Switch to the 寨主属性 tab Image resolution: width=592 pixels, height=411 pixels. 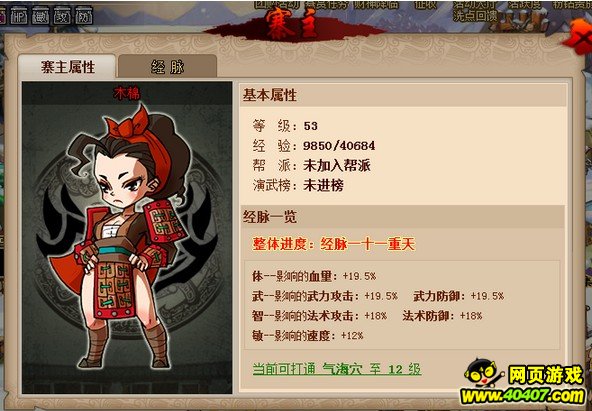pyautogui.click(x=67, y=67)
